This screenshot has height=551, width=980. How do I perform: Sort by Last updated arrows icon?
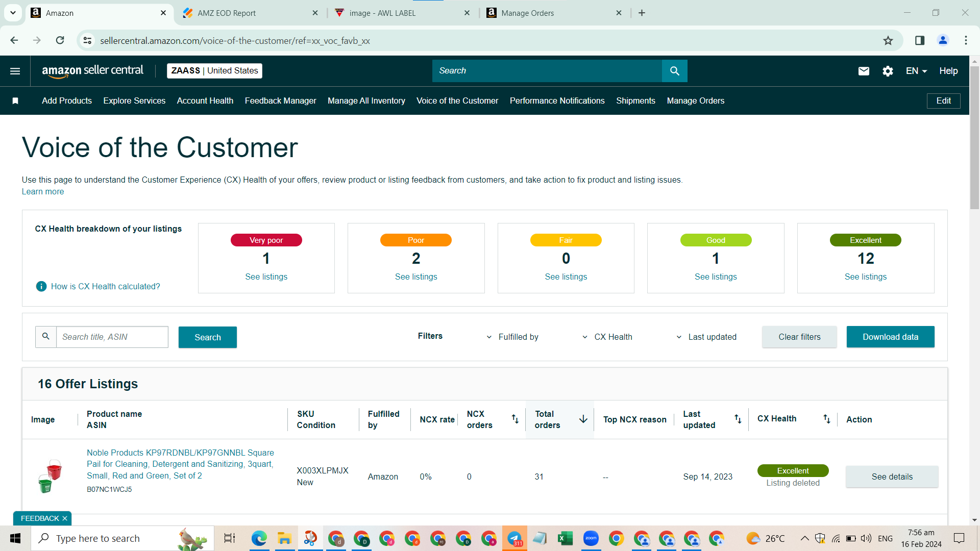click(738, 419)
